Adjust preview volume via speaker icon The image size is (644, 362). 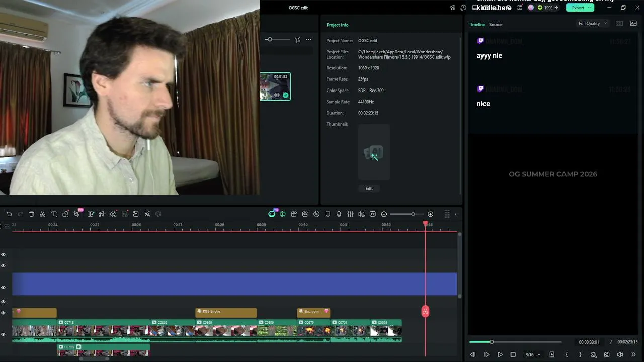620,355
